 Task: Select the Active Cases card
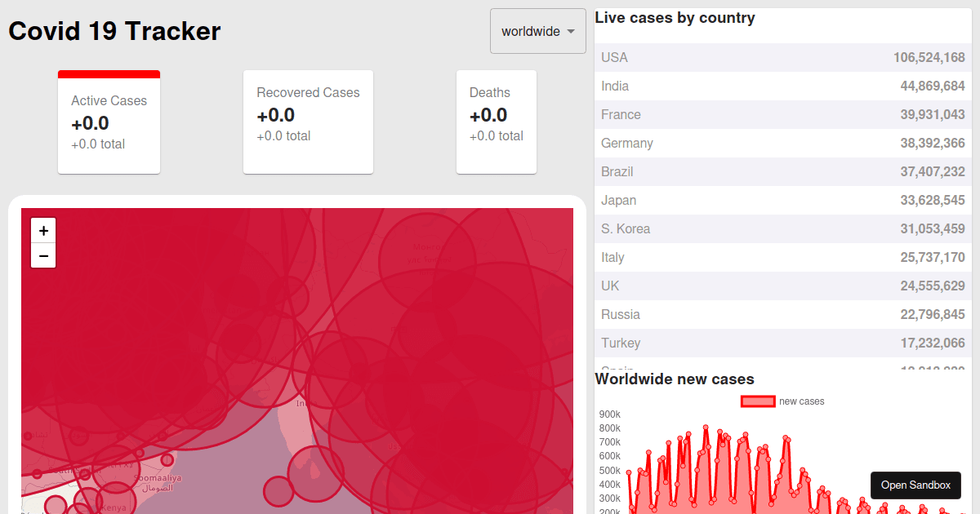coord(109,122)
